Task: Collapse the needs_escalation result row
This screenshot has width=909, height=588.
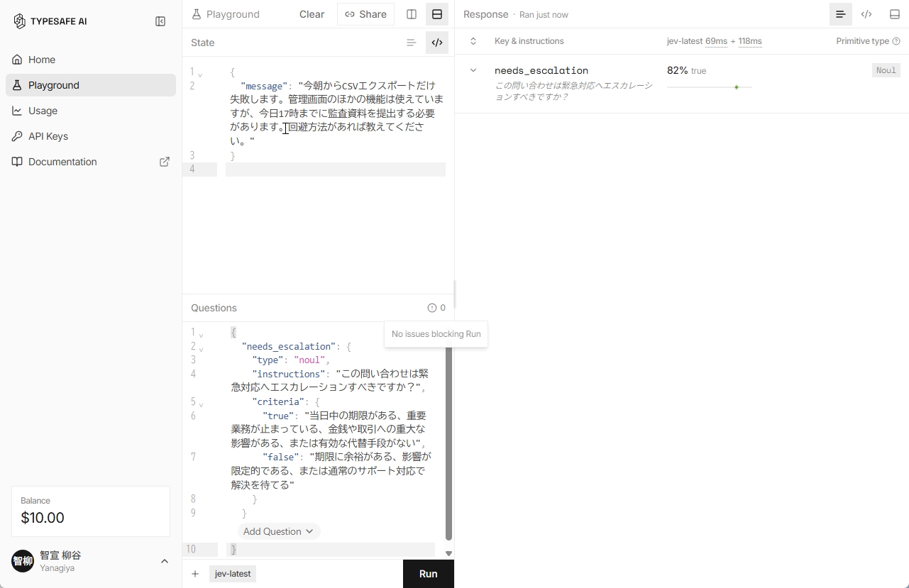Action: (x=473, y=70)
